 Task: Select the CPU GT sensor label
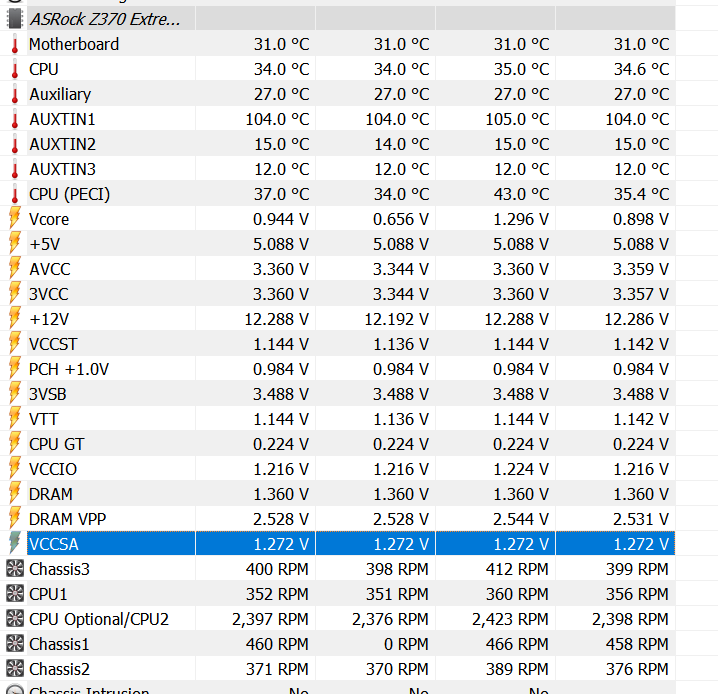tap(57, 445)
